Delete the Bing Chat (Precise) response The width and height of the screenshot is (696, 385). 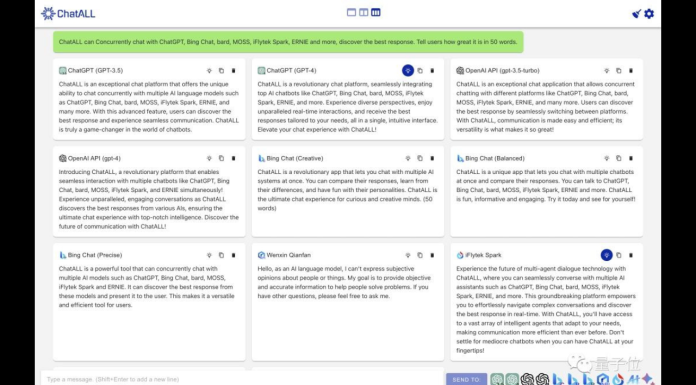tap(233, 255)
